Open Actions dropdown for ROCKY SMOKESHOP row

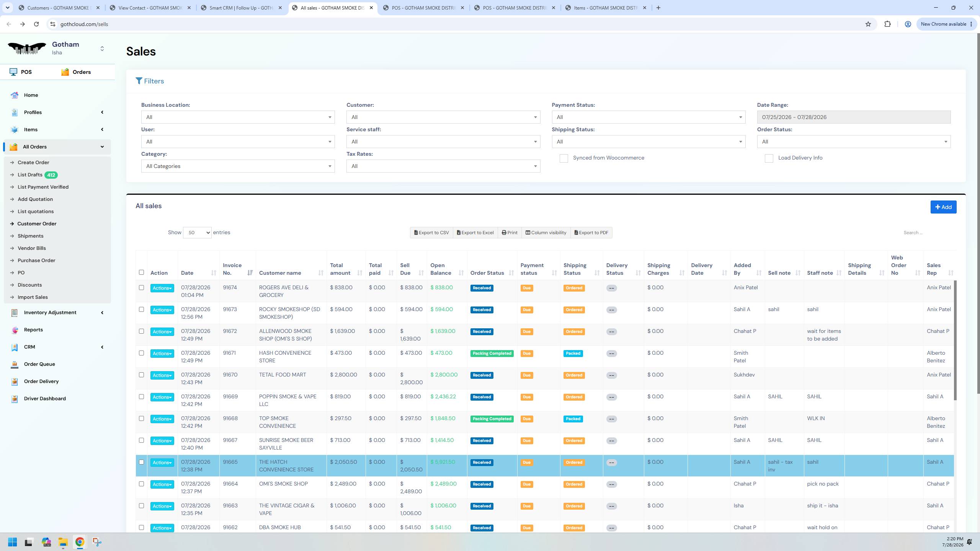pos(162,310)
